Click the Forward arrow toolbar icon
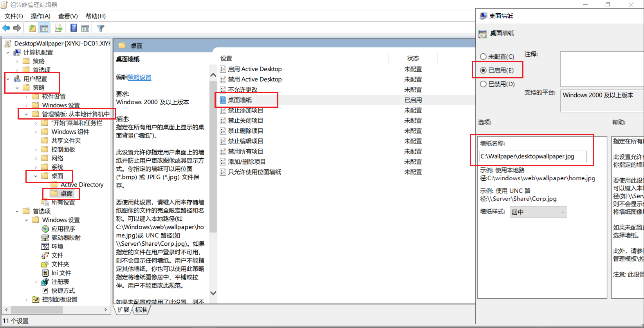Viewport: 644px width, 328px height. (x=17, y=28)
